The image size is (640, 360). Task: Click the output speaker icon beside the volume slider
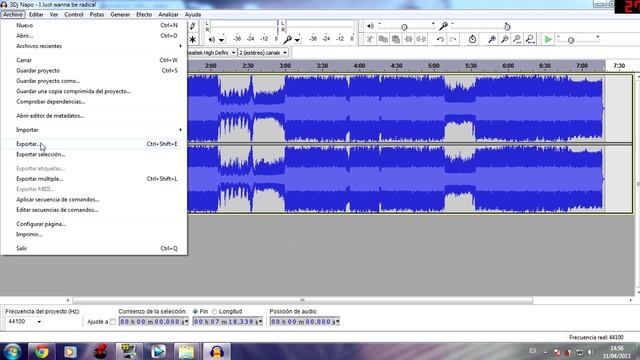pos(370,26)
